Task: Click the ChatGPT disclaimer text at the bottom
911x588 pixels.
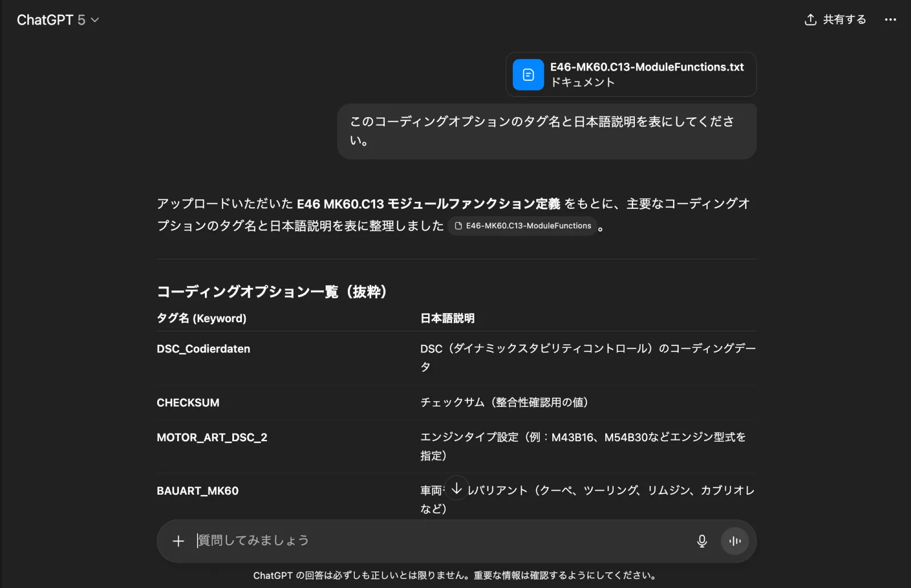Action: pyautogui.click(x=455, y=575)
